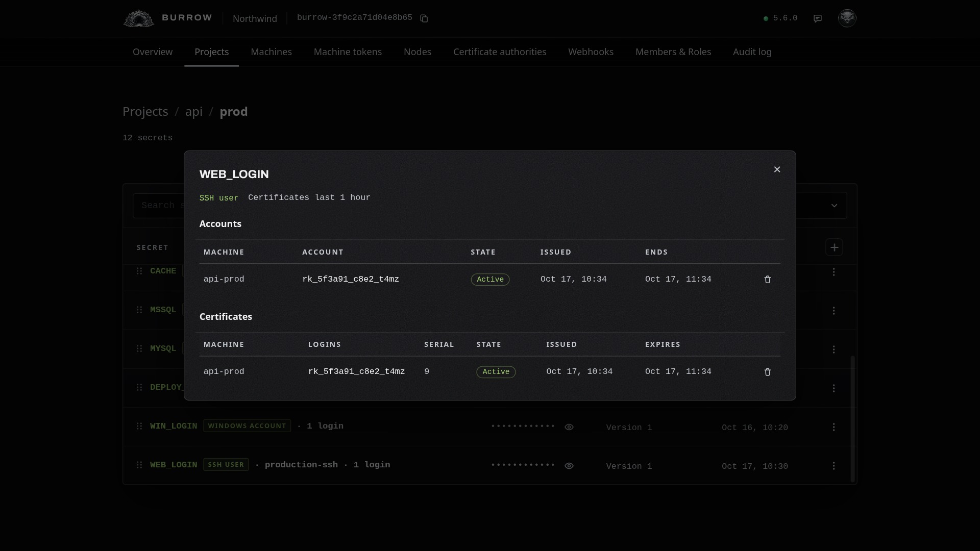
Task: Open the Machines tab
Action: [271, 52]
